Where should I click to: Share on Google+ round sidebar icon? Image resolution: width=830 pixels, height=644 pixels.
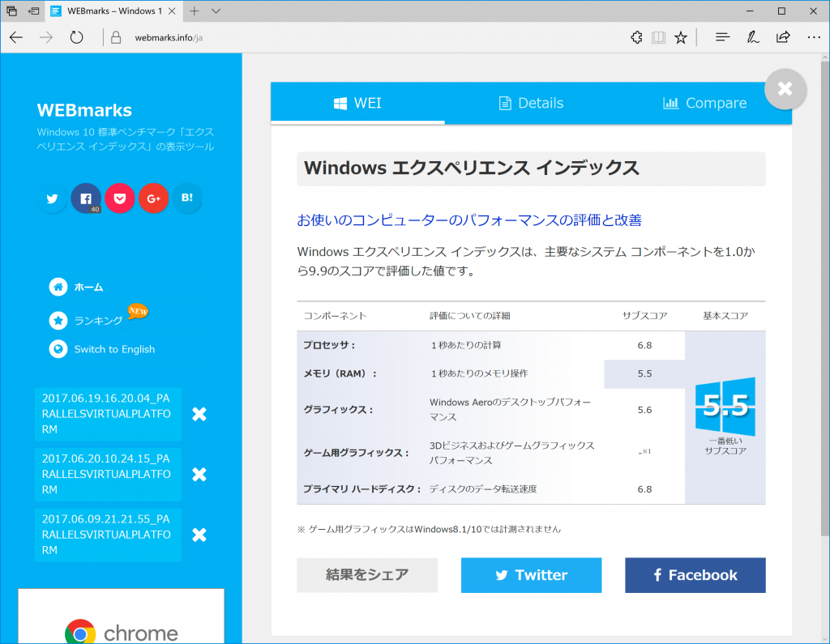coord(153,198)
